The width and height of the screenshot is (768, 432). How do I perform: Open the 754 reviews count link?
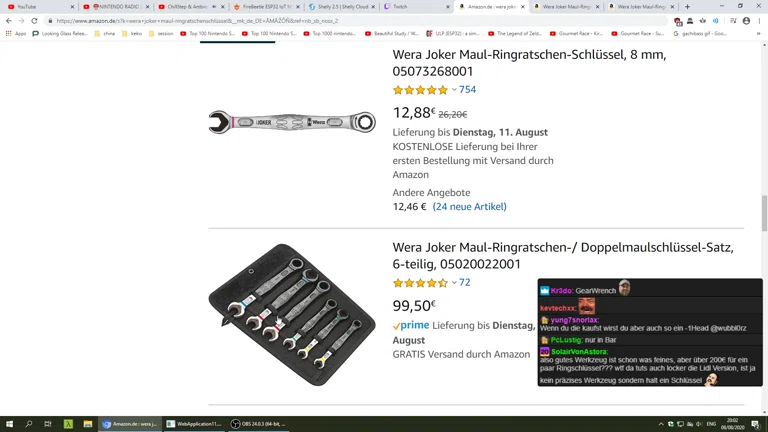[467, 90]
